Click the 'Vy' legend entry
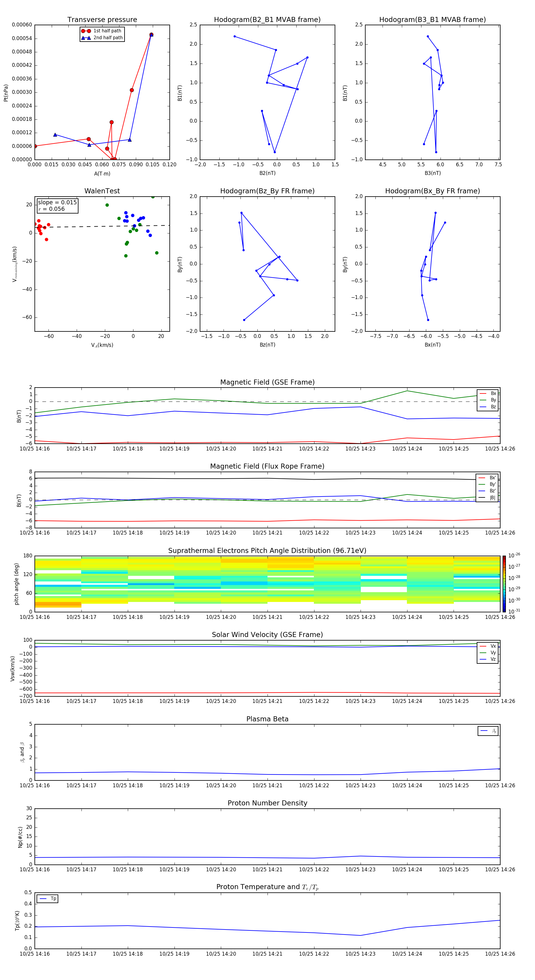 pos(488,652)
